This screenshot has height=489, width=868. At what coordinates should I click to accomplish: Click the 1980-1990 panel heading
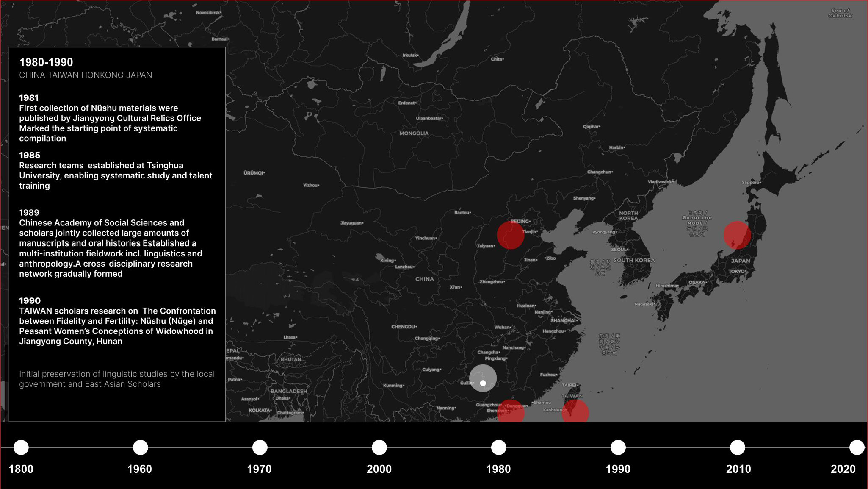click(46, 62)
